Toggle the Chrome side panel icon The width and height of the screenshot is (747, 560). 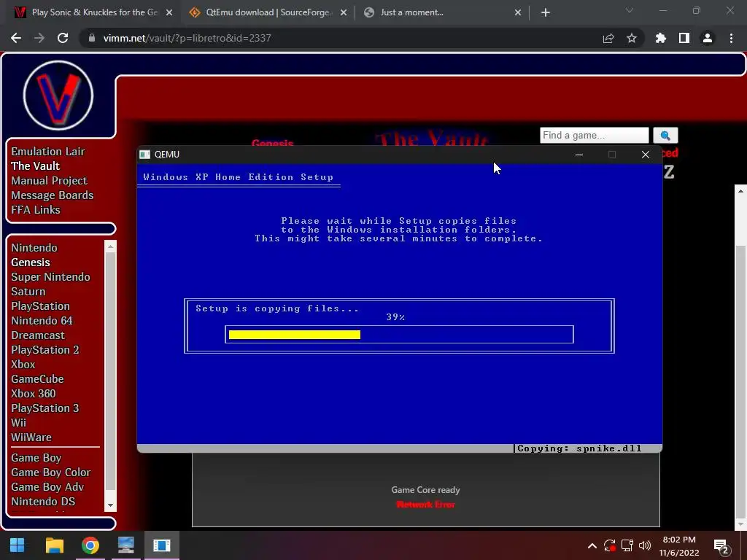click(x=684, y=38)
